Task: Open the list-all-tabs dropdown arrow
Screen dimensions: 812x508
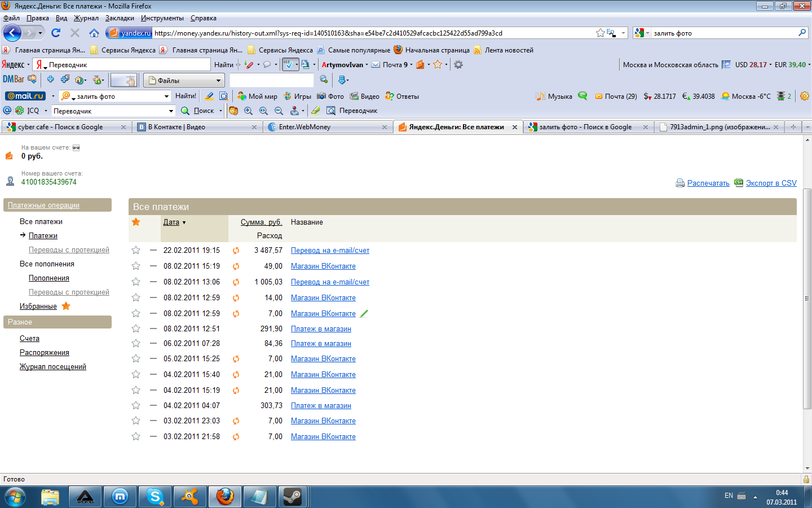Action: point(807,127)
